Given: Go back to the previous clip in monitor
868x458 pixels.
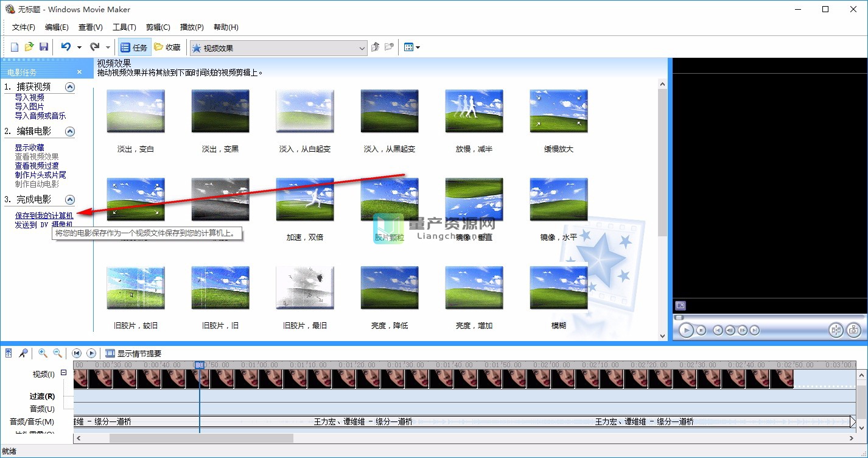Looking at the screenshot, I should click(x=718, y=330).
